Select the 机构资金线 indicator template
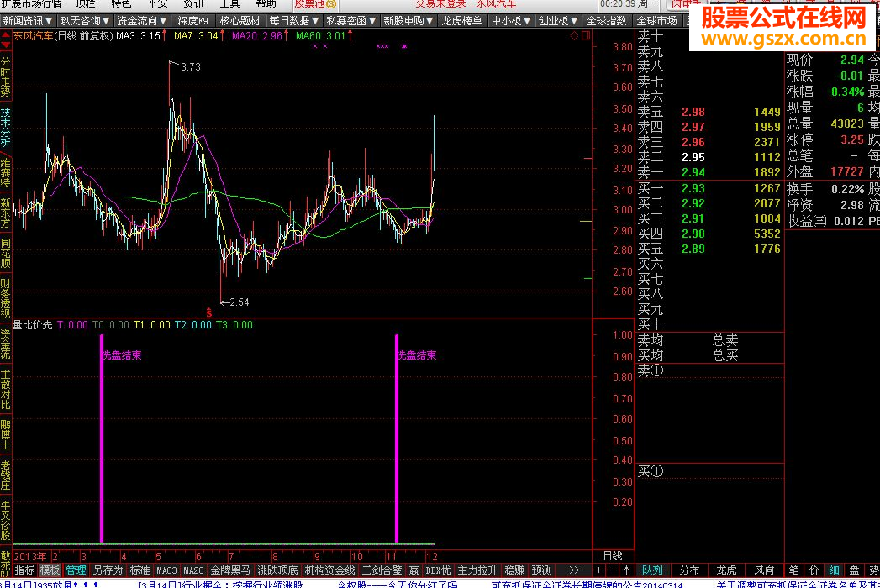880x588 pixels. 330,570
